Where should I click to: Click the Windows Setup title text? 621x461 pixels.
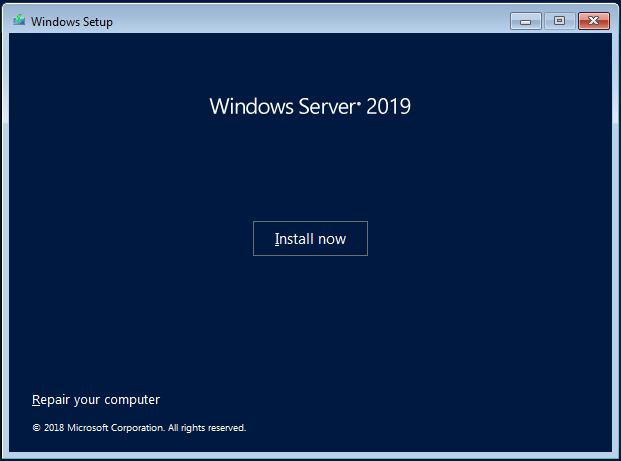point(72,22)
